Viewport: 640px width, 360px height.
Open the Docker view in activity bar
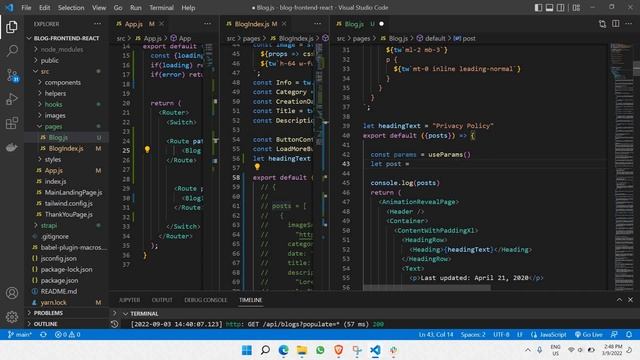pyautogui.click(x=12, y=147)
